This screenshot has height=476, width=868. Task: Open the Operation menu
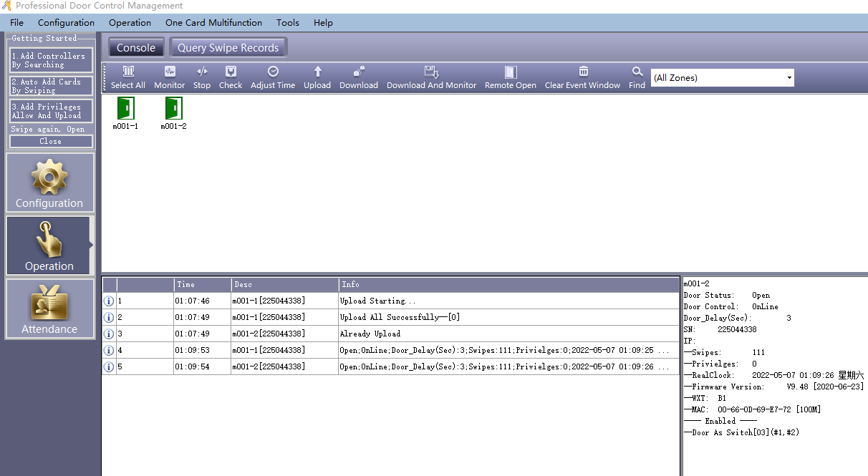click(130, 23)
